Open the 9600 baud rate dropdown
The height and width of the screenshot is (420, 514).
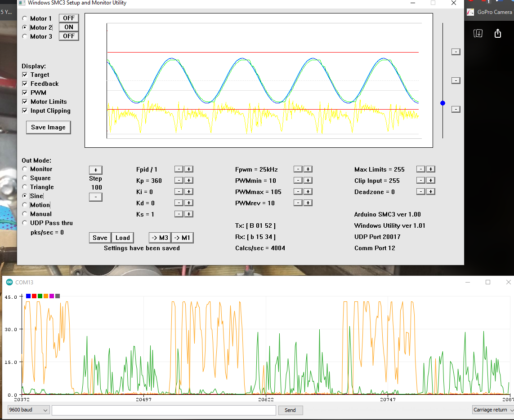[x=29, y=410]
